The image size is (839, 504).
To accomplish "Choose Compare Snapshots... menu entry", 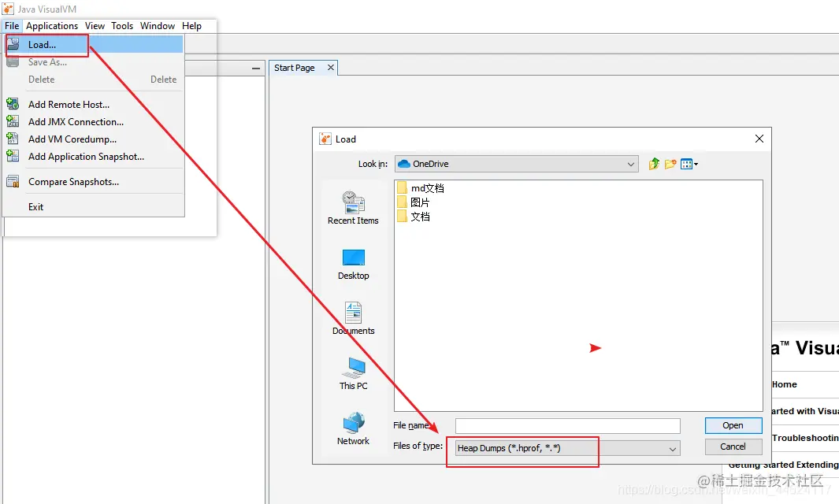I will (x=94, y=181).
